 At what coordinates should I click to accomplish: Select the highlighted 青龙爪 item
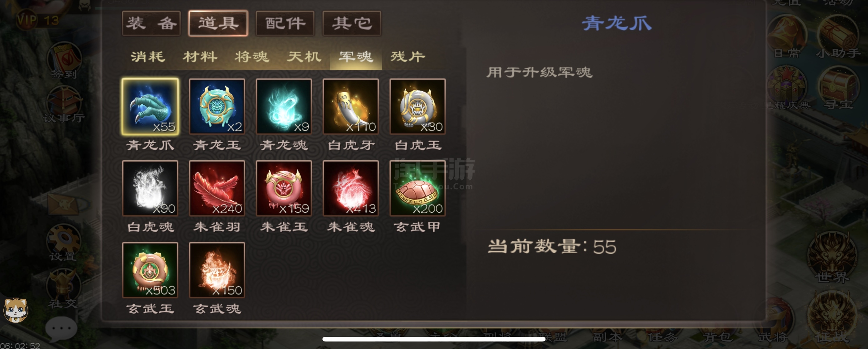click(x=150, y=107)
